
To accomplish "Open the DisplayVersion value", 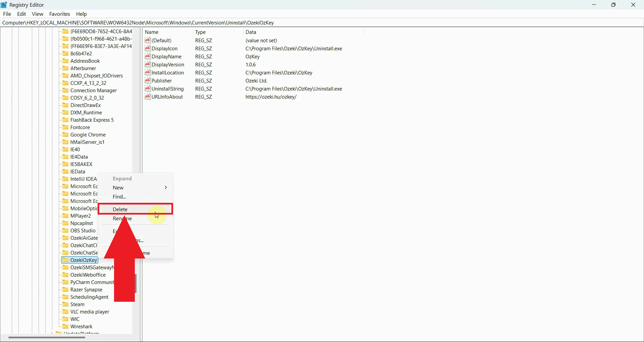I will click(x=168, y=64).
